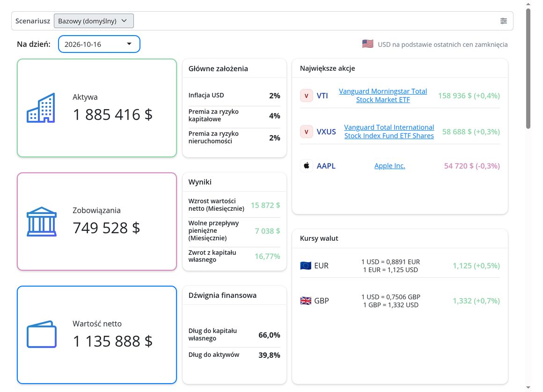
Task: Open the scenario settings sliders icon
Action: 504,21
